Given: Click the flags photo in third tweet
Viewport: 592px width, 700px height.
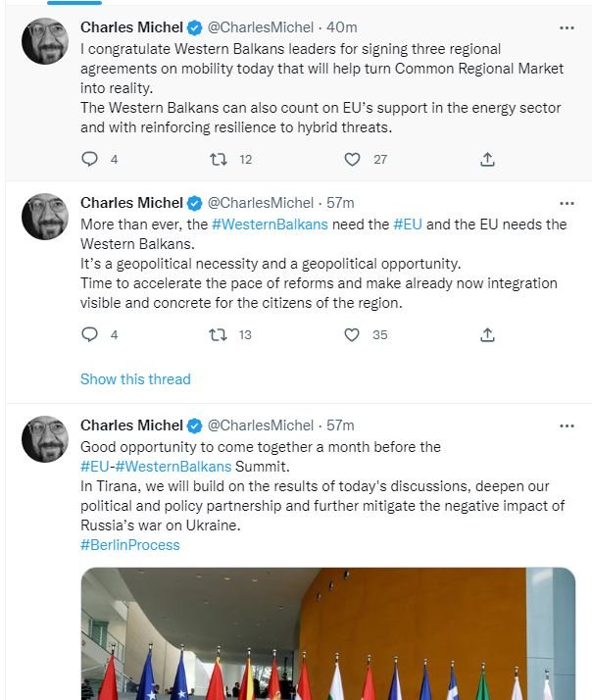Looking at the screenshot, I should [327, 633].
